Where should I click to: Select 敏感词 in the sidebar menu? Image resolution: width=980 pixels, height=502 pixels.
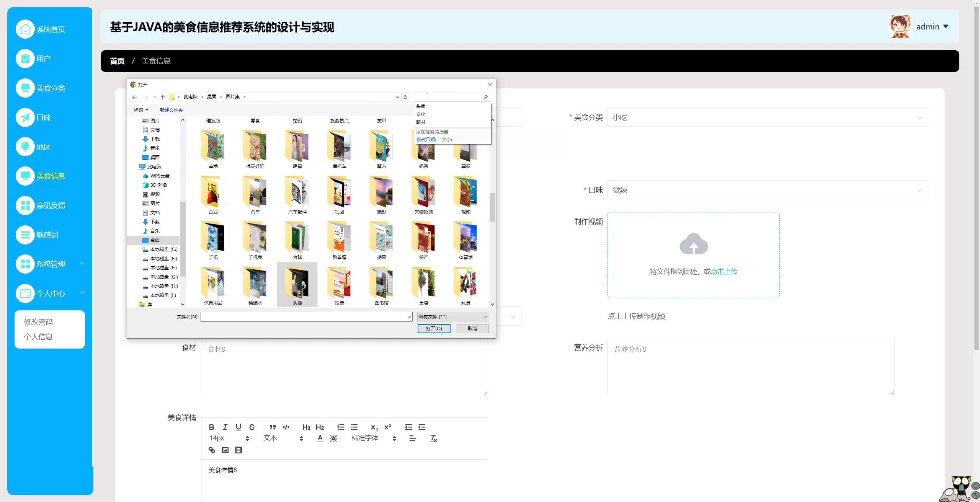47,235
